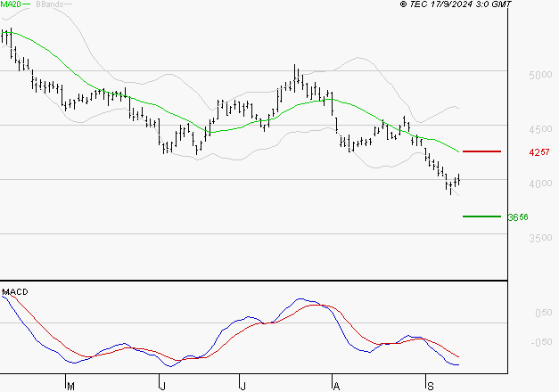Click the green support level line
This screenshot has width=559, height=392.
pyautogui.click(x=481, y=216)
